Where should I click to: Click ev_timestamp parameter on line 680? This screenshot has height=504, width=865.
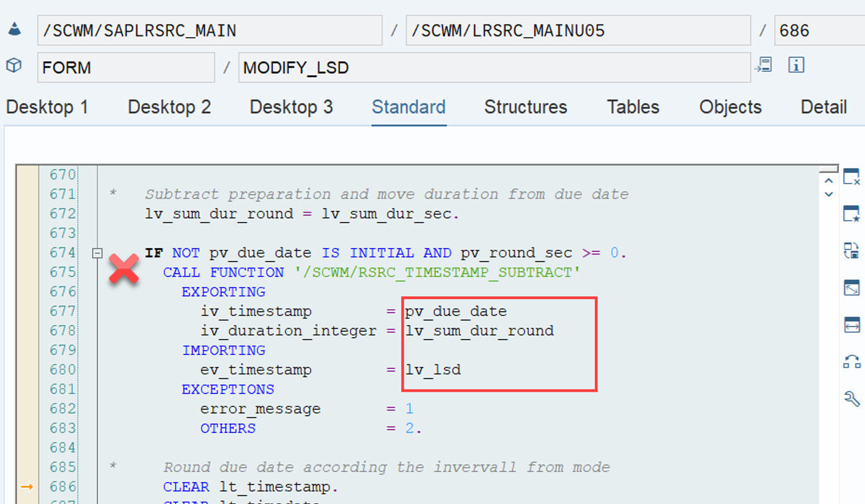pos(256,370)
